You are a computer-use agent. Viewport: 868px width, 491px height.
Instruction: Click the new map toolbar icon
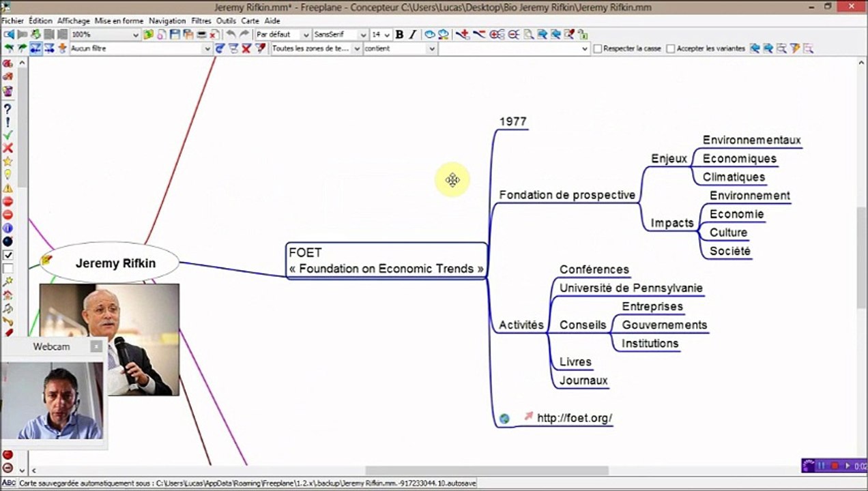point(160,34)
